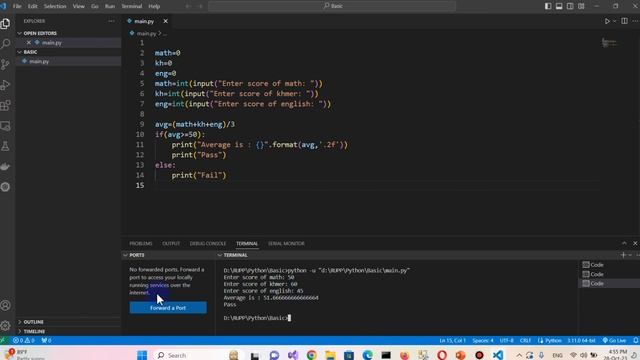Click the code minimap preview
This screenshot has height=360, width=640.
(609, 43)
